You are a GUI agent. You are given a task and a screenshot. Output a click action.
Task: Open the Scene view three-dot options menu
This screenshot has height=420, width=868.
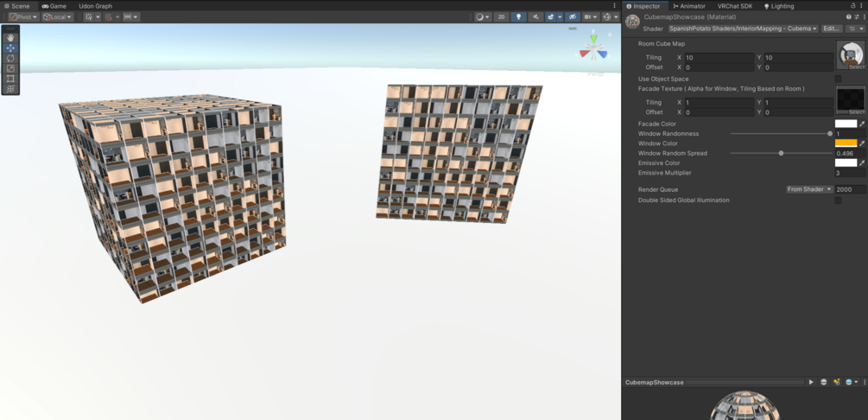click(x=614, y=5)
